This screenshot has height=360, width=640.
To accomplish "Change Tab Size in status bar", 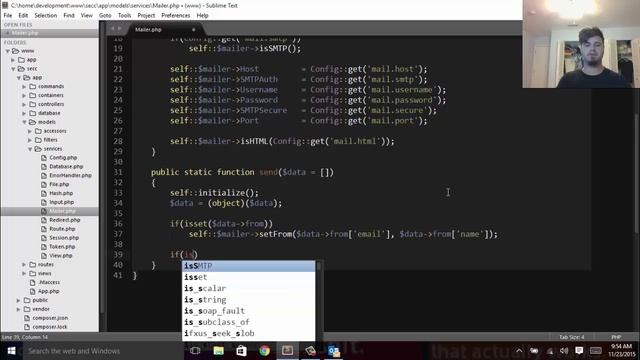I will pyautogui.click(x=571, y=337).
